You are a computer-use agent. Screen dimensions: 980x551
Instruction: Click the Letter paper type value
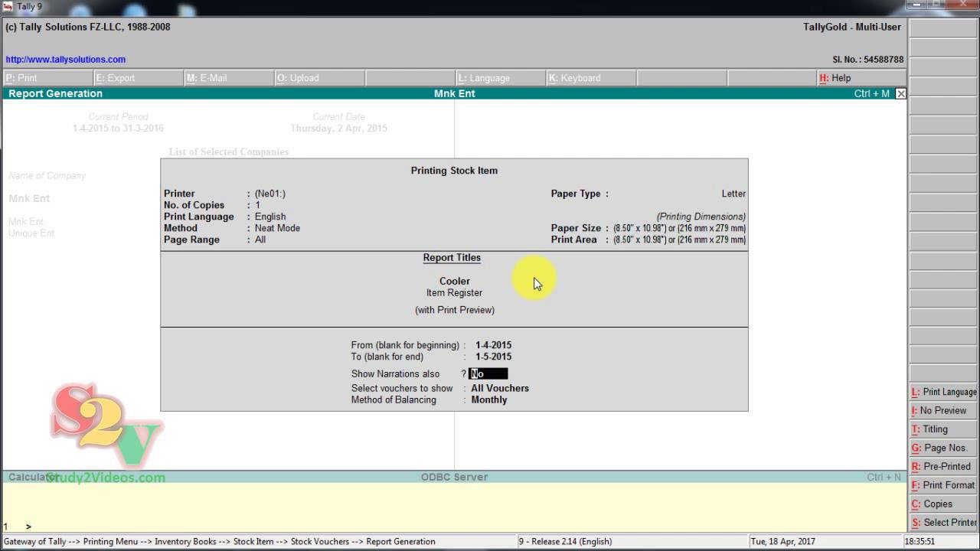(733, 194)
